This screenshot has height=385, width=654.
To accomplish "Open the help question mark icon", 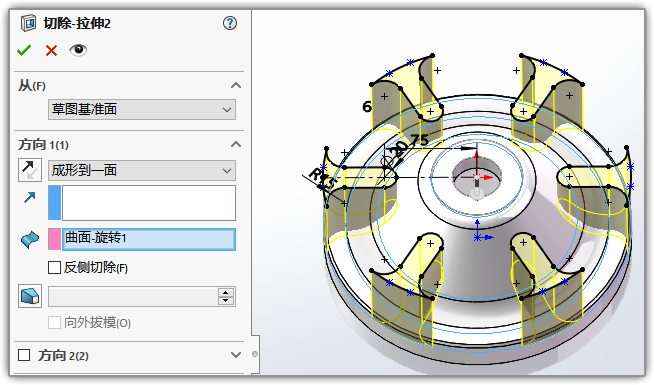I will point(230,23).
